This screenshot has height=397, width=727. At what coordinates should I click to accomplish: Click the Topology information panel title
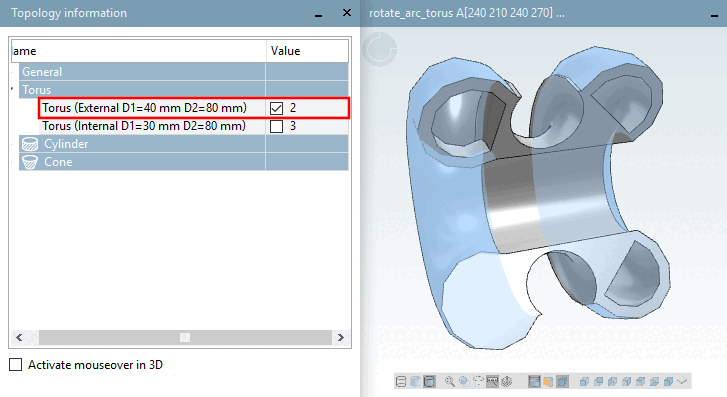[69, 13]
